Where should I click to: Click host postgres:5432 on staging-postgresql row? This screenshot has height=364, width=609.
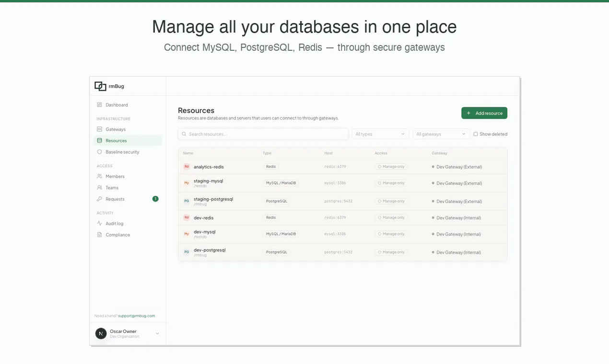point(339,201)
